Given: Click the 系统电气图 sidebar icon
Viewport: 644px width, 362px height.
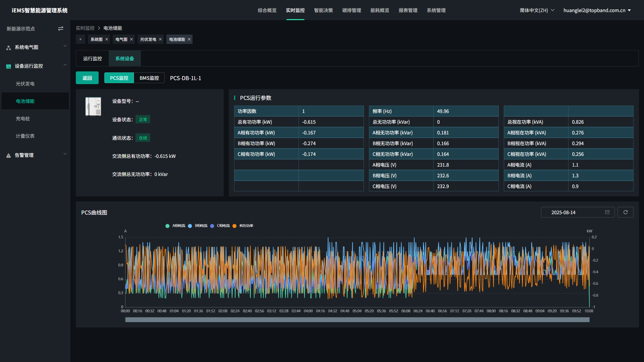Looking at the screenshot, I should click(8, 47).
